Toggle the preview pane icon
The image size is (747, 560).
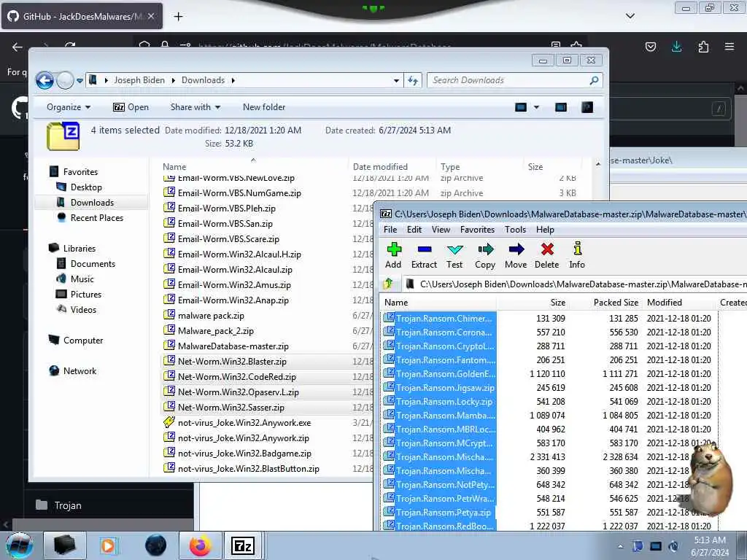pyautogui.click(x=561, y=107)
